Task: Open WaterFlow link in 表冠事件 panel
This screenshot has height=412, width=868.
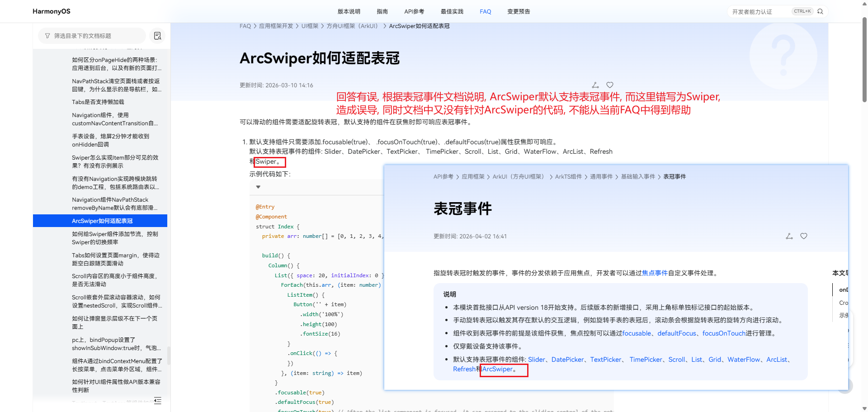Action: tap(744, 360)
